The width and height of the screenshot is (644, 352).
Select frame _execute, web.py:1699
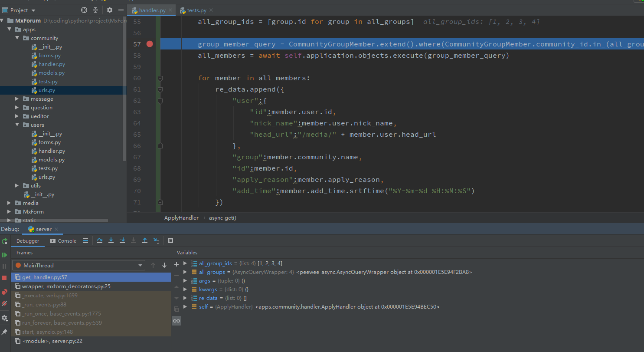tap(91, 296)
